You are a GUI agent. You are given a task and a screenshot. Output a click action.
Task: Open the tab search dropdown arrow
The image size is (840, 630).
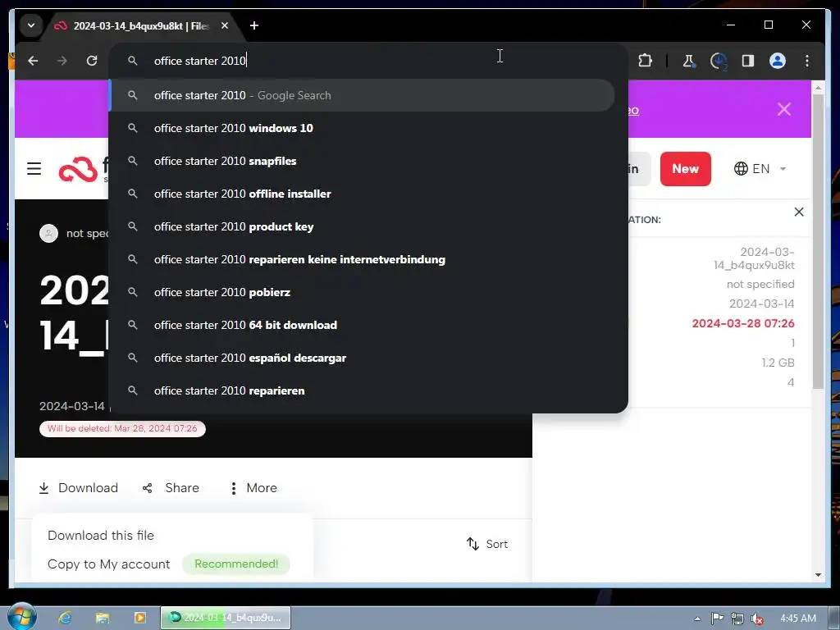click(31, 25)
